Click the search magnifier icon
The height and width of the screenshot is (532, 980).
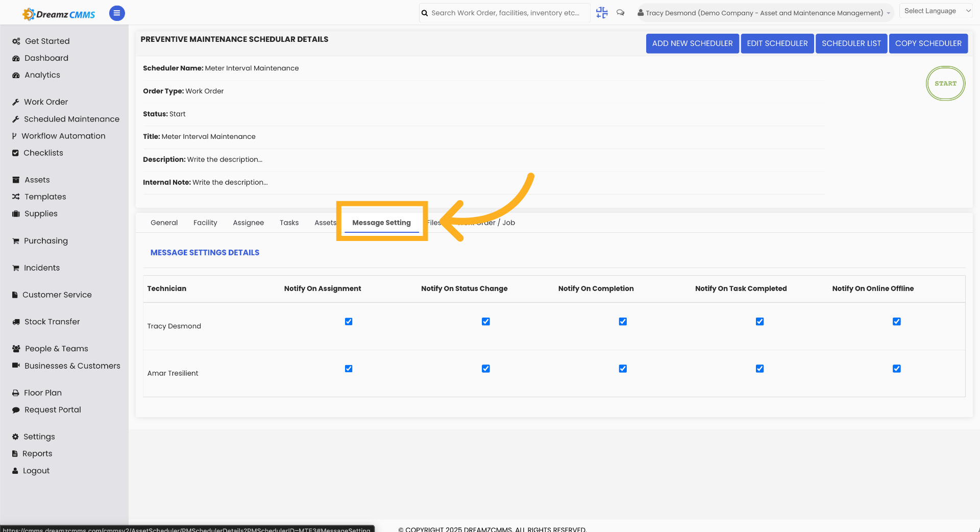[x=425, y=13]
